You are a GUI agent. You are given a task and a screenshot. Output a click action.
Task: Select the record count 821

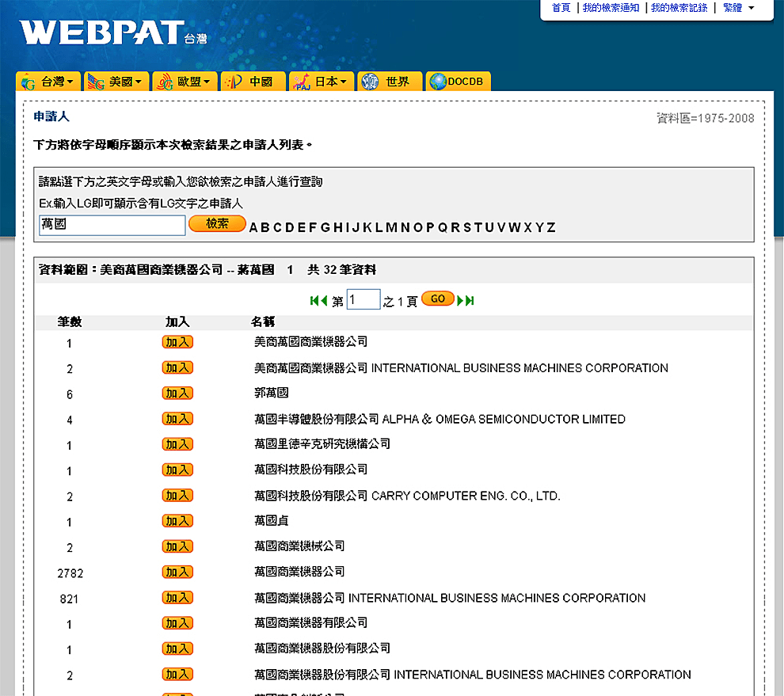[x=70, y=599]
